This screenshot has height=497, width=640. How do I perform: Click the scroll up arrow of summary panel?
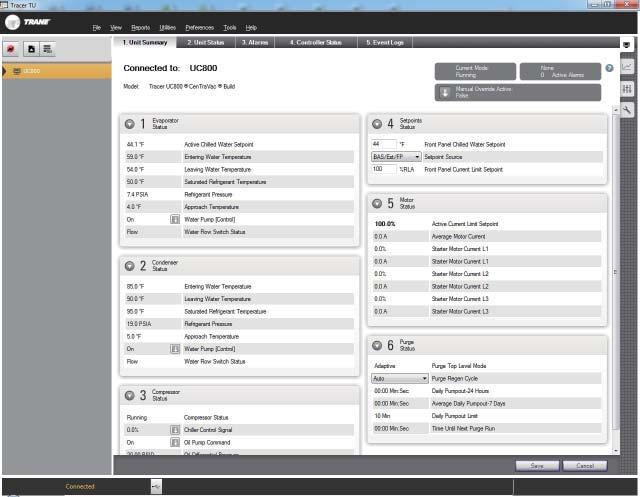pos(616,110)
